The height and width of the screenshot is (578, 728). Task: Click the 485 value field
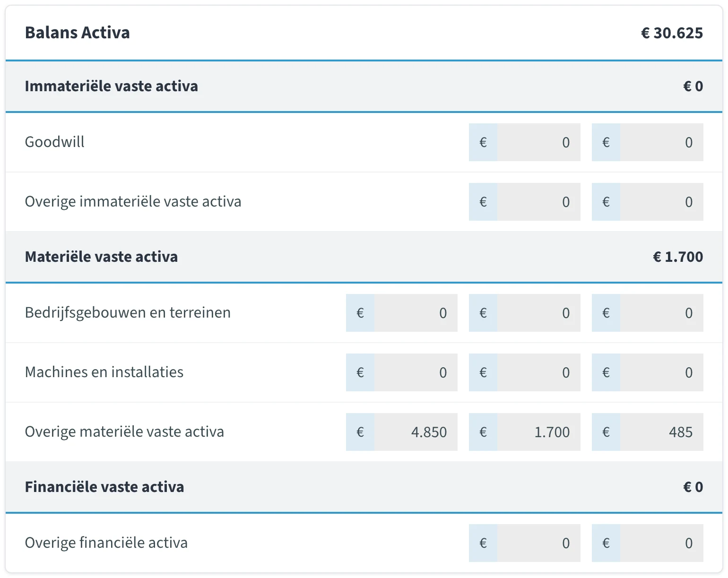point(661,432)
